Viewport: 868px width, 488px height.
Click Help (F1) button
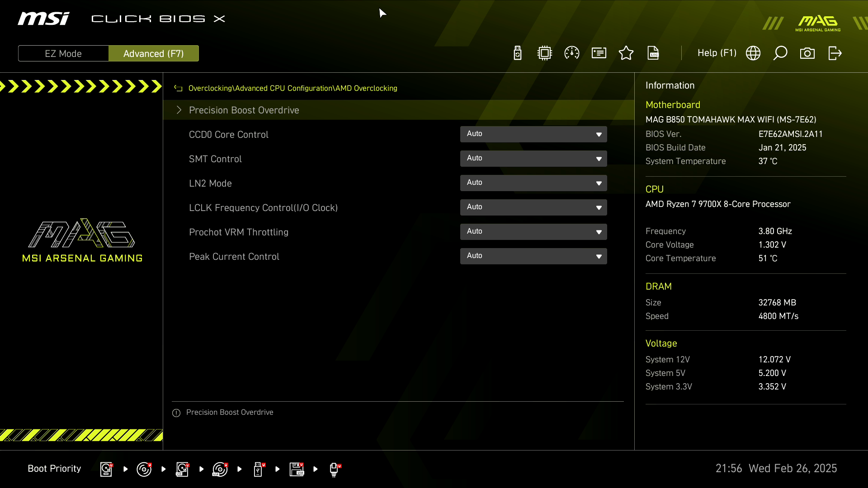click(x=717, y=53)
